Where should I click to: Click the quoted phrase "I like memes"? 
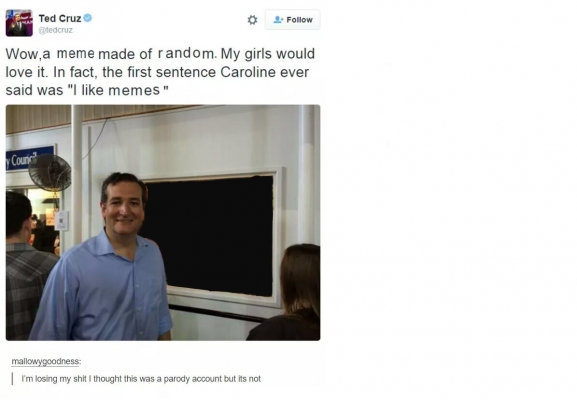118,90
